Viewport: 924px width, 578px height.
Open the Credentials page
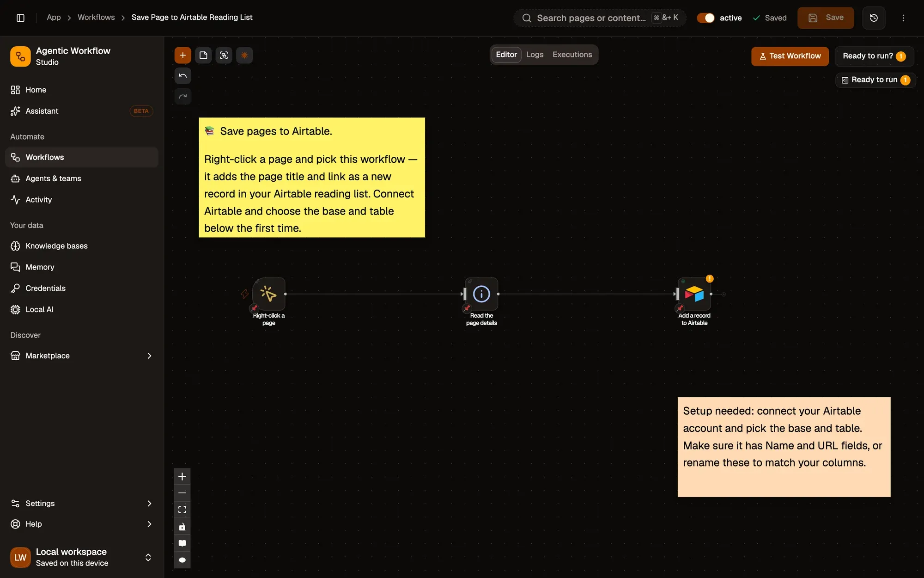click(82, 288)
